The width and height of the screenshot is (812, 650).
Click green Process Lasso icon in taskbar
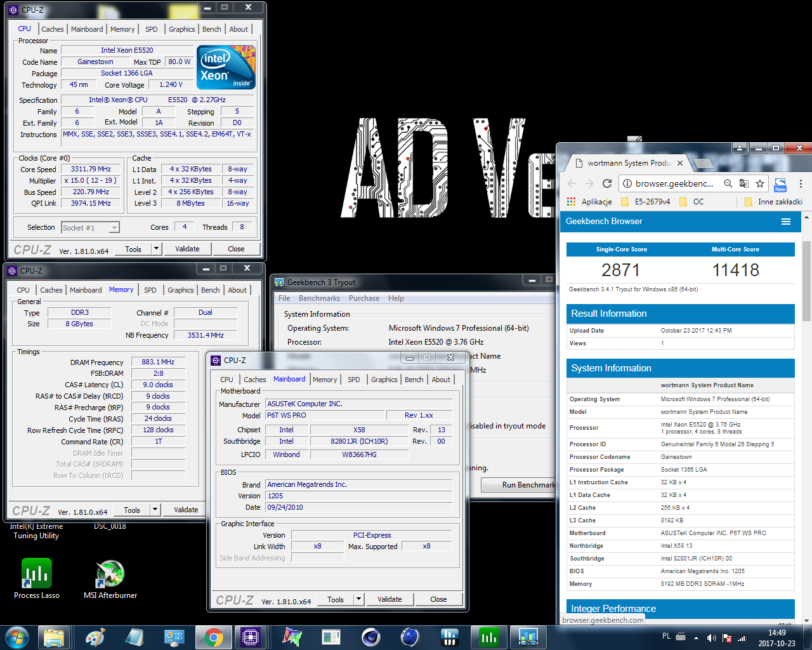click(x=488, y=637)
